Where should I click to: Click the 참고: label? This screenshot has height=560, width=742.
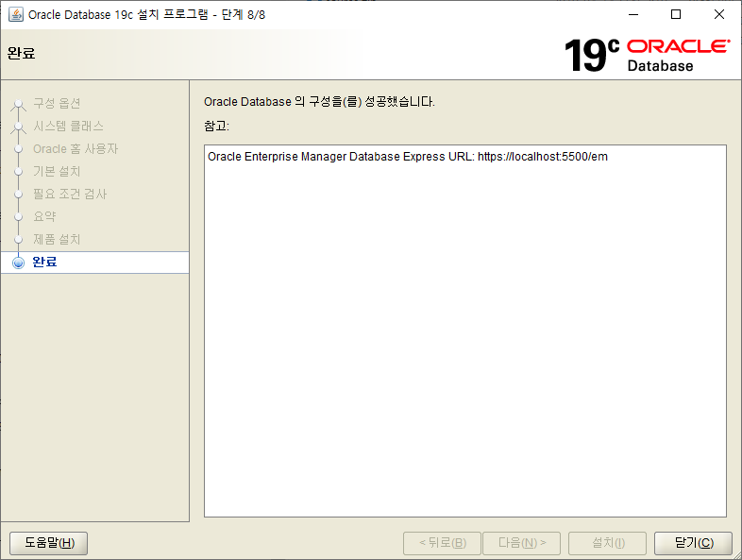pos(216,126)
